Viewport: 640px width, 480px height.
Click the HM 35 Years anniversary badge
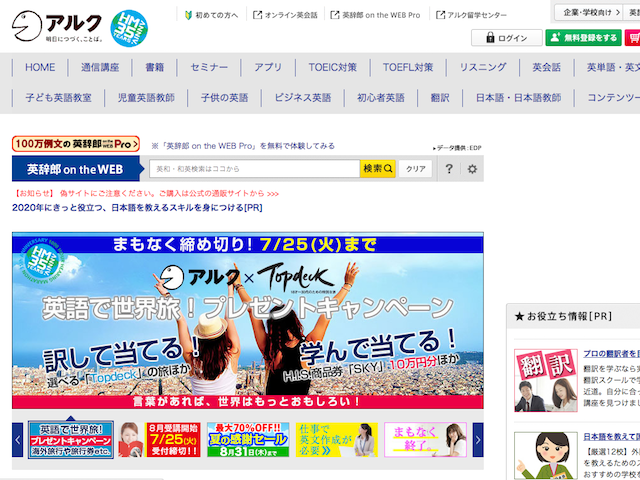pos(129,28)
